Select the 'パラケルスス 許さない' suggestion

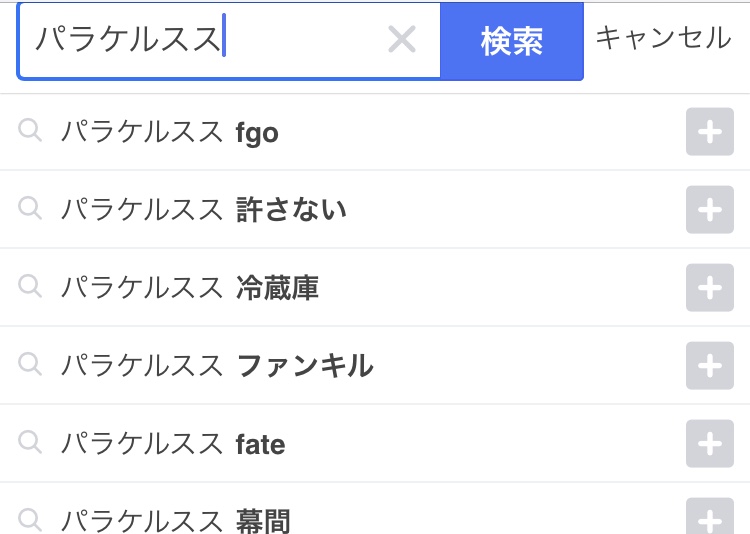tap(204, 210)
